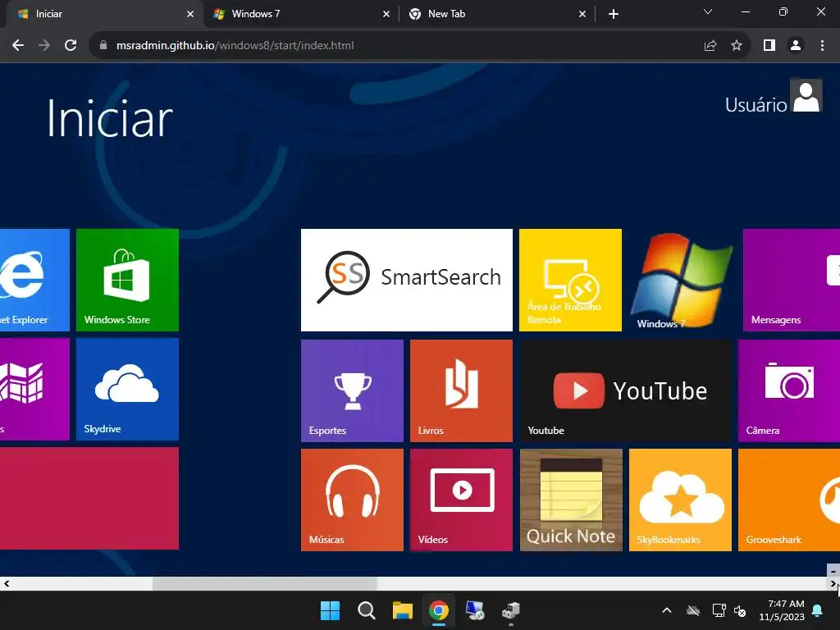Image resolution: width=840 pixels, height=630 pixels.
Task: Open the notifications bell
Action: [x=818, y=610]
